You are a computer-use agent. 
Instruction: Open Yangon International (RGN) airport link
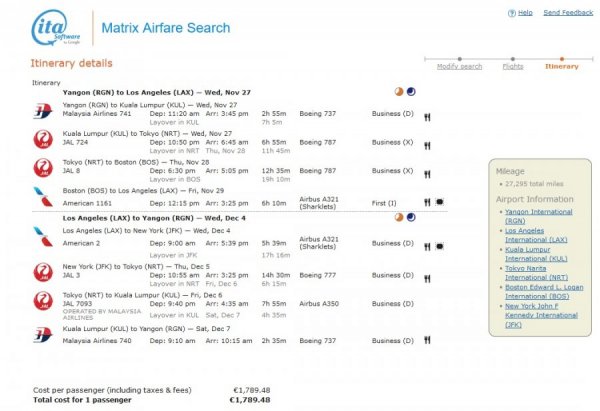click(538, 216)
